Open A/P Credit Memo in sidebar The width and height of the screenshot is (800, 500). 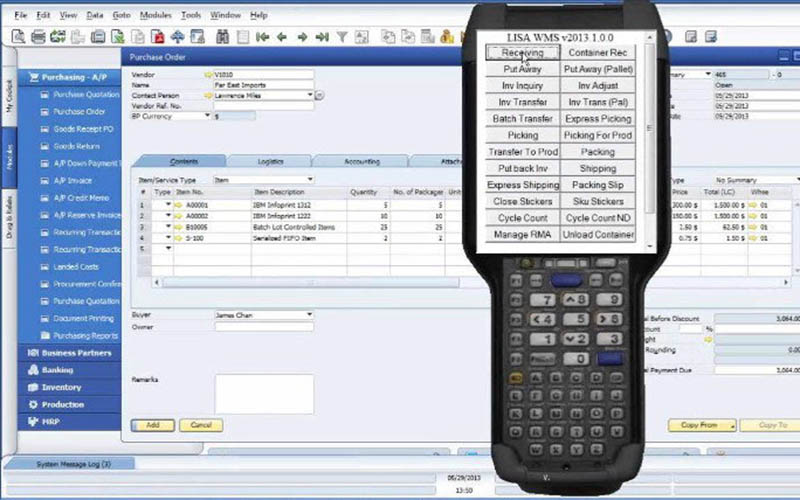coord(82,198)
